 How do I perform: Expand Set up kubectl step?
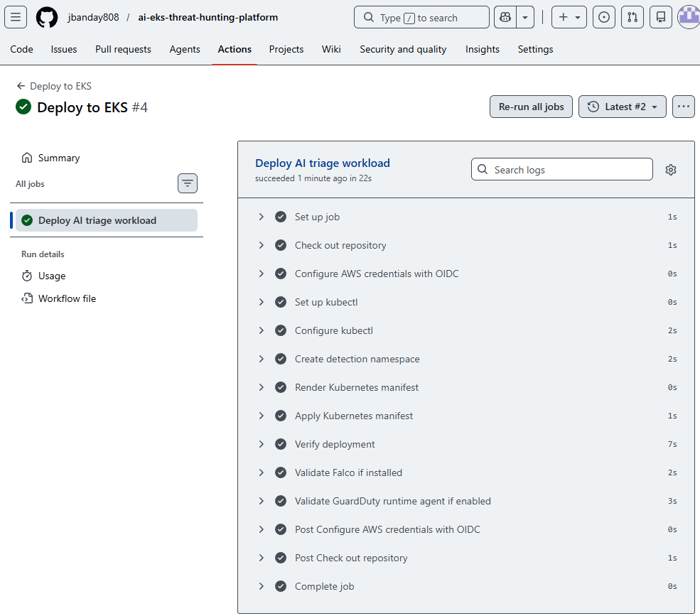point(466,302)
